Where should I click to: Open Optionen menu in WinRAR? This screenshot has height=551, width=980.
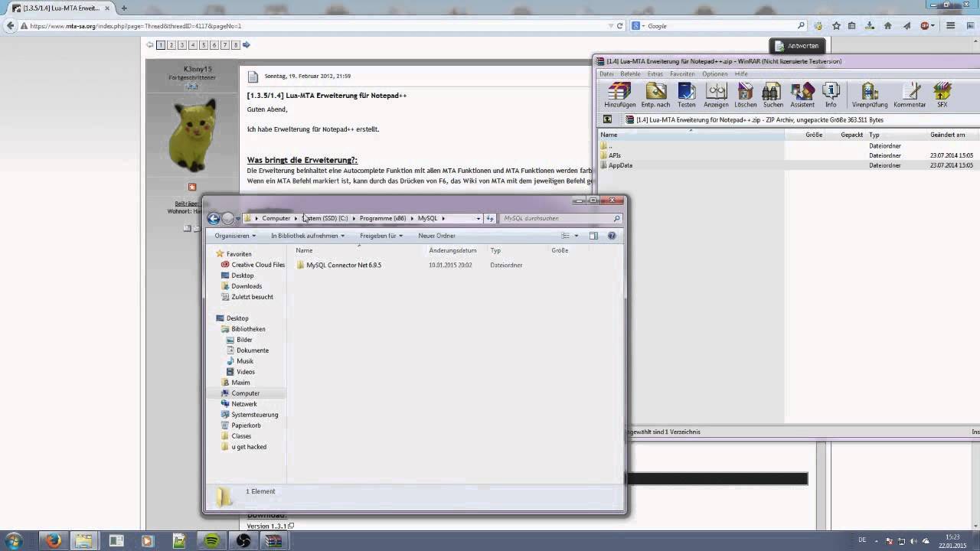pos(715,74)
